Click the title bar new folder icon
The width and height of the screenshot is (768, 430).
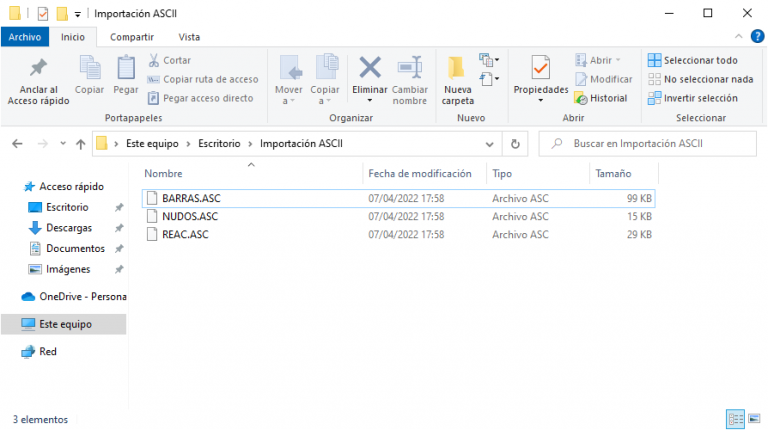click(x=62, y=13)
